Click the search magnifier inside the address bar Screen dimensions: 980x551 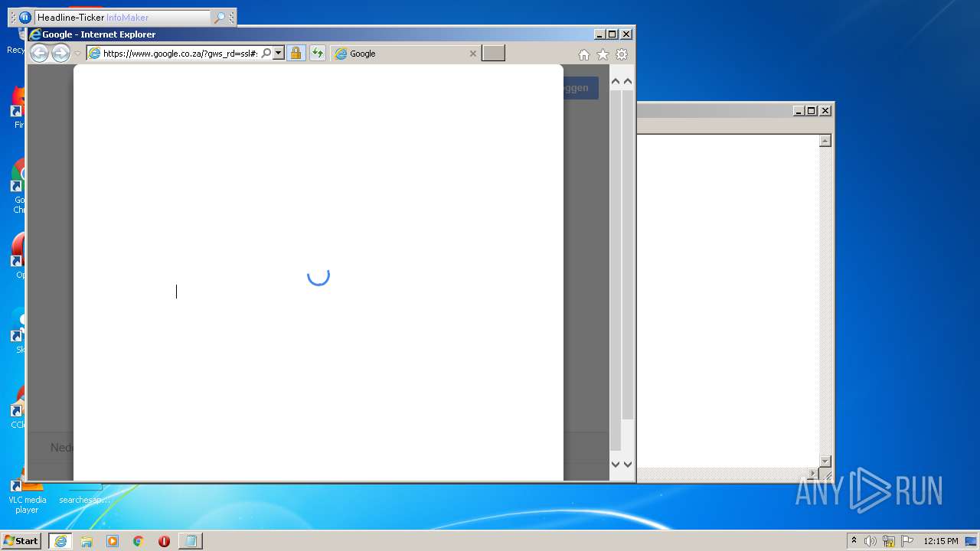(266, 54)
